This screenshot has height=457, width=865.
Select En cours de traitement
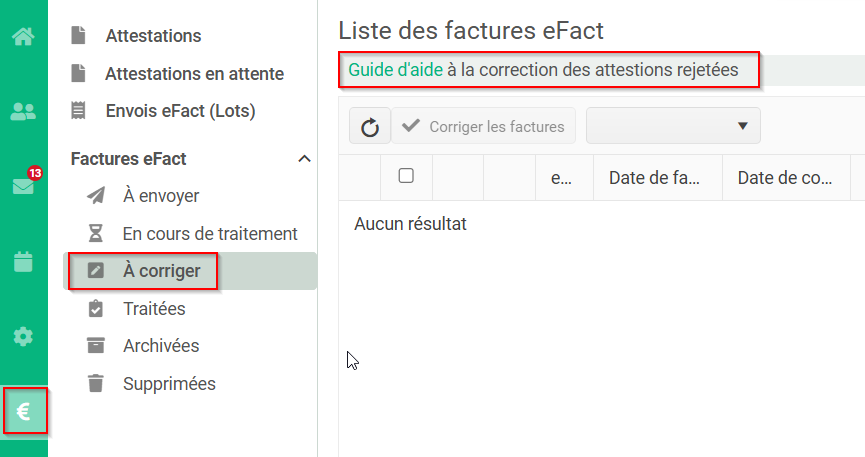pyautogui.click(x=210, y=233)
